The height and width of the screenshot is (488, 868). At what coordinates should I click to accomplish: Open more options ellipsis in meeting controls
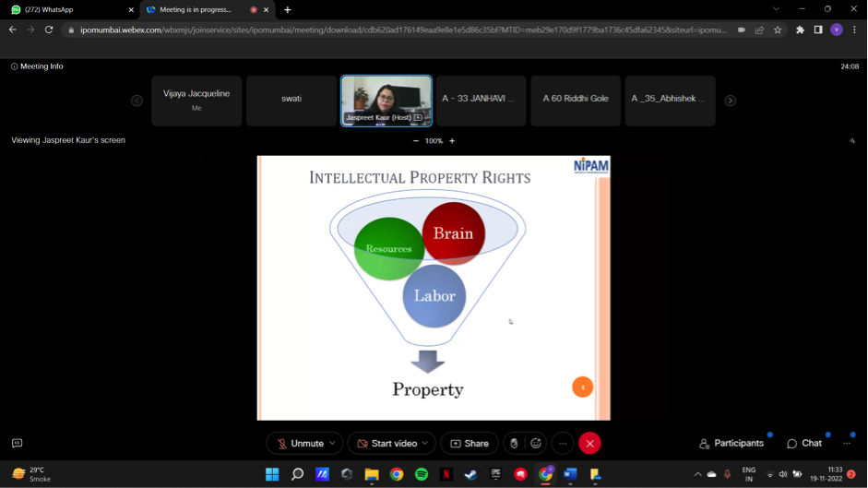pyautogui.click(x=563, y=444)
